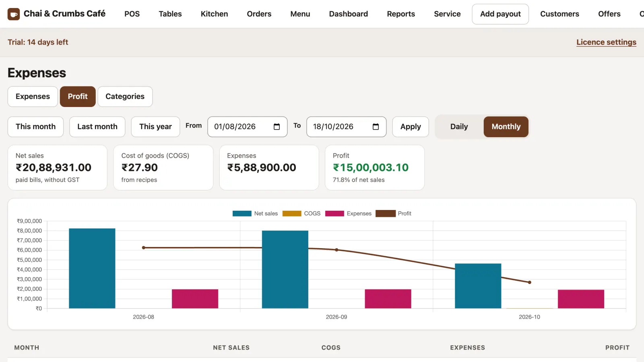Click the To date 18/10/2026 field
This screenshot has width=644, height=362.
347,127
